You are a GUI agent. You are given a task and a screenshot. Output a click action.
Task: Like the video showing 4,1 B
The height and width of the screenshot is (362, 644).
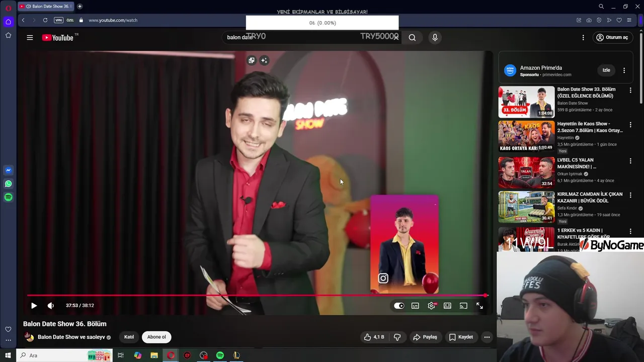point(374,337)
